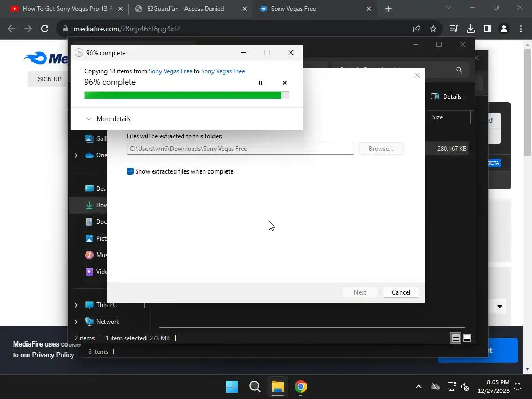Expand the OneDrive tree node
This screenshot has height=399, width=532.
coord(76,155)
